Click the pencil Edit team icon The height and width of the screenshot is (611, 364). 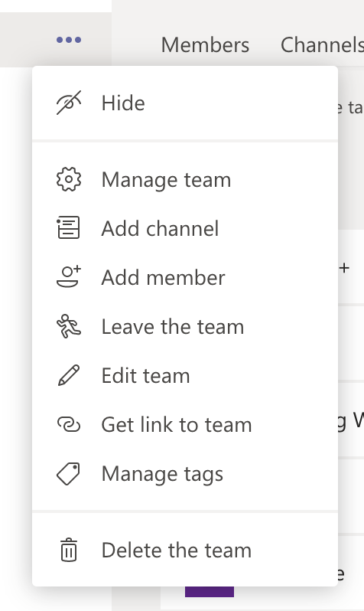(x=69, y=375)
